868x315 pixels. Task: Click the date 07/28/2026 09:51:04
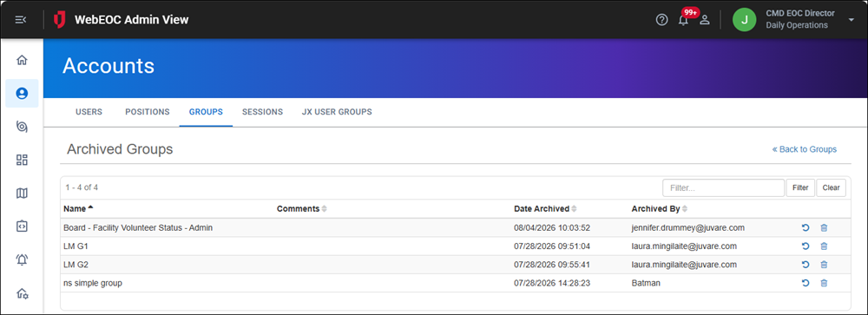(552, 246)
